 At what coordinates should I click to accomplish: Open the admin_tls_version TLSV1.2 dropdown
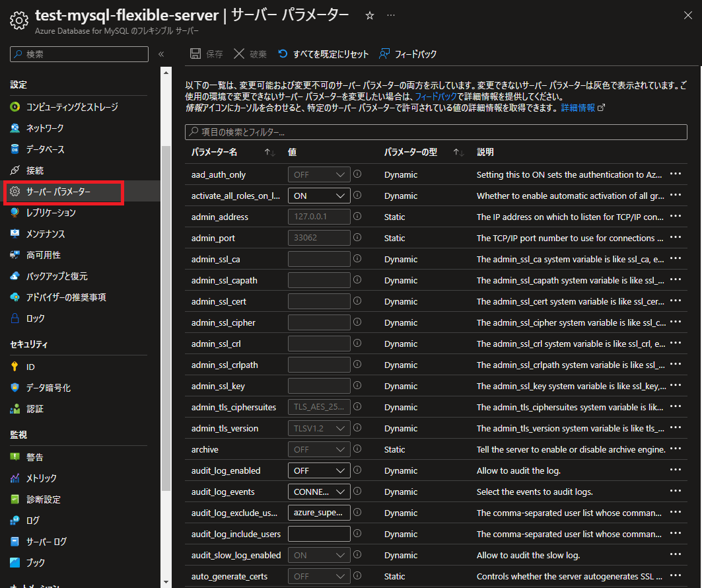coord(319,428)
